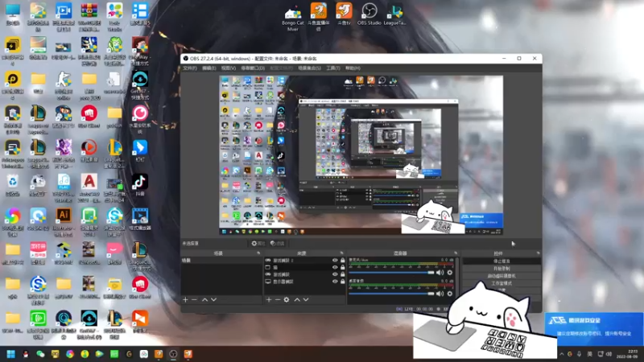Select the 显示器捕获 source row
Viewport: 644px width, 362px height.
[x=305, y=281]
